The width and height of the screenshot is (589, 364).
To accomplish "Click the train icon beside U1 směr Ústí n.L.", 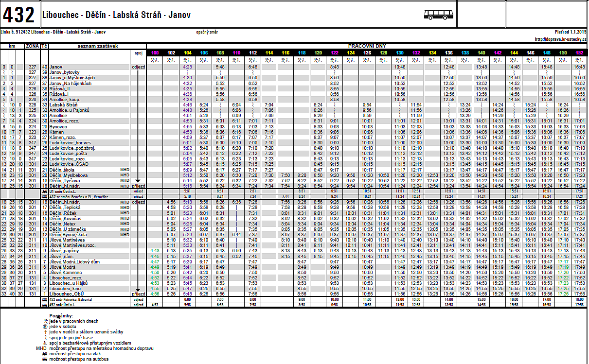I will tap(45, 191).
